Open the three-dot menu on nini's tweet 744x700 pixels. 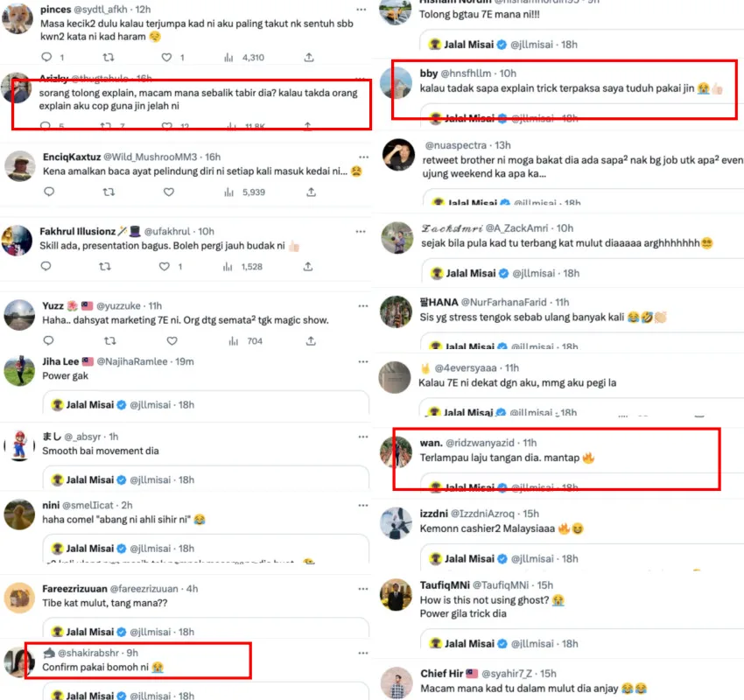tap(363, 506)
